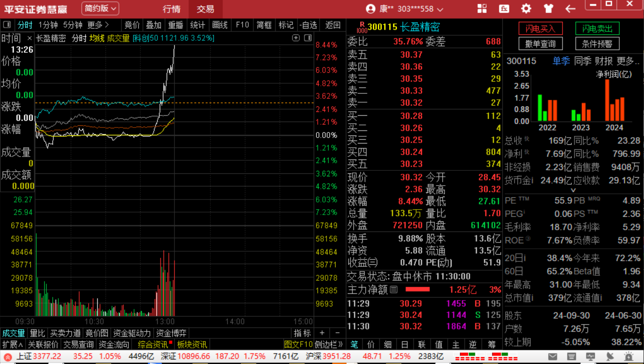Switch the lower pane to 买卖力道
The image size is (644, 364).
(65, 333)
